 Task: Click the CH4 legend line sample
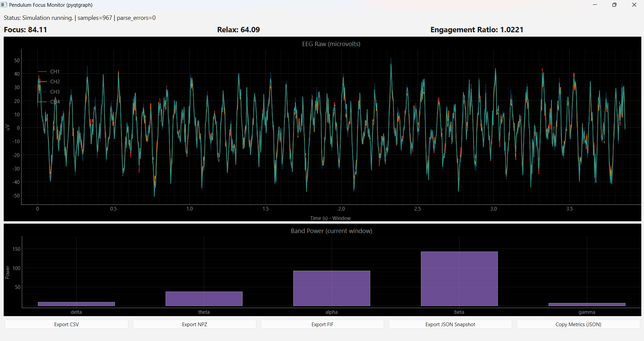click(x=42, y=102)
